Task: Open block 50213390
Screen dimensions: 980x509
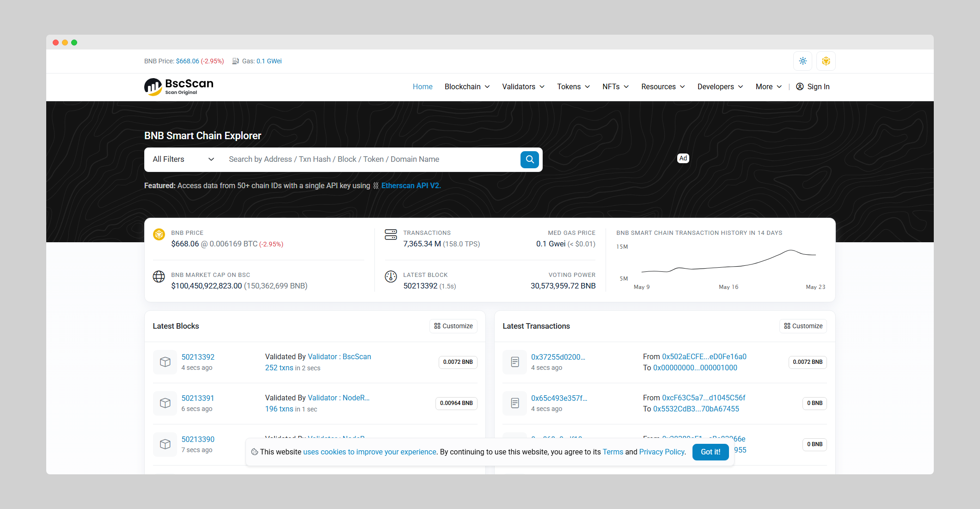Action: [x=198, y=439]
